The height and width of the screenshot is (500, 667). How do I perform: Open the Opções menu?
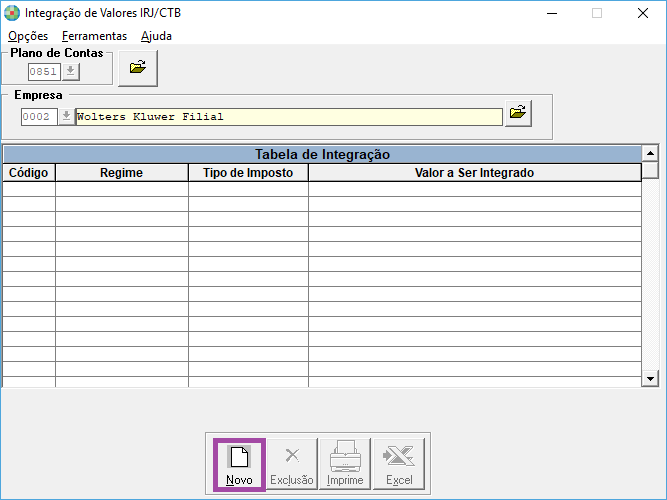click(x=28, y=36)
